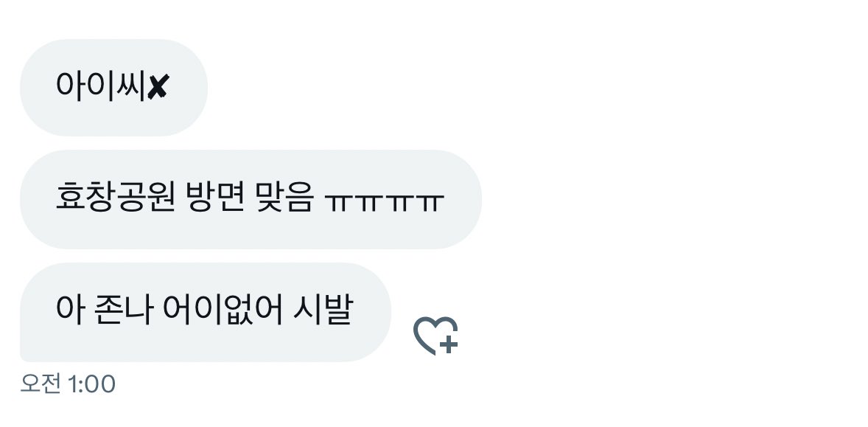
Task: Click empty gray padding inside the second bubble's right end
Action: 462,199
